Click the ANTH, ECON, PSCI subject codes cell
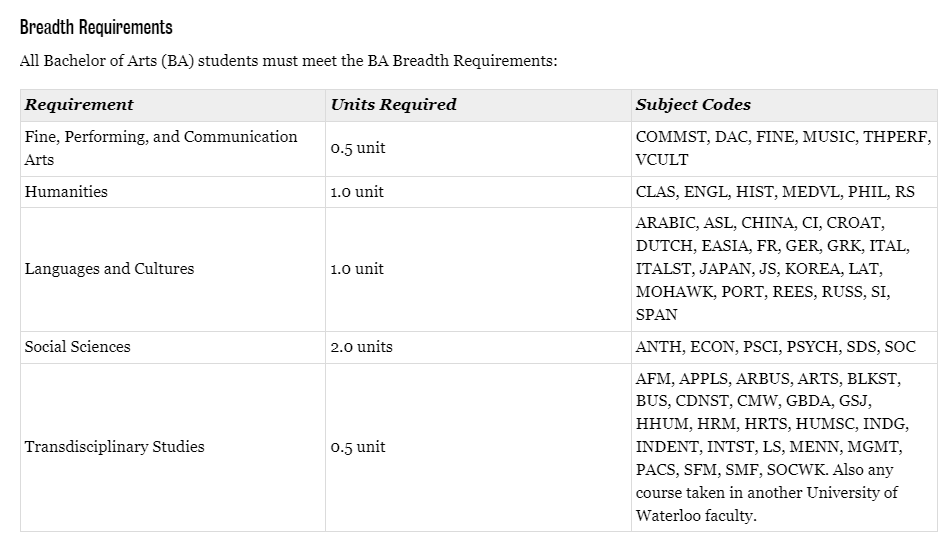The width and height of the screenshot is (951, 539). [x=784, y=347]
